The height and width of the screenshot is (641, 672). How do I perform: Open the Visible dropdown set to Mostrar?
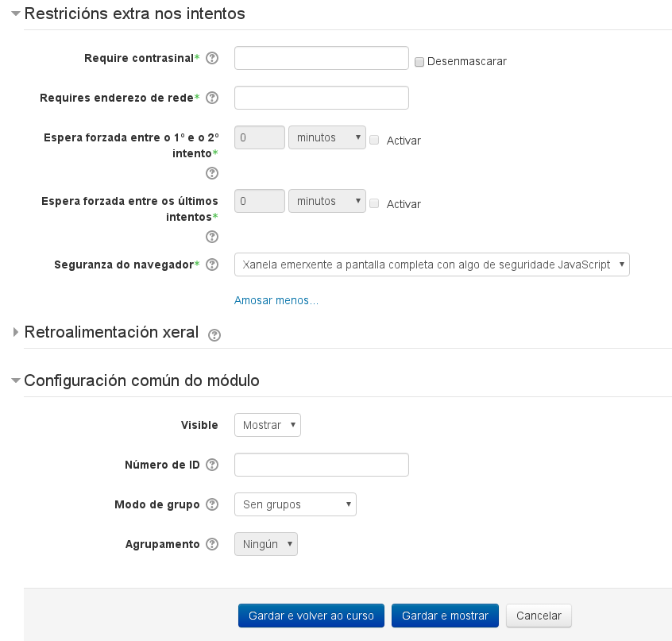click(x=267, y=425)
